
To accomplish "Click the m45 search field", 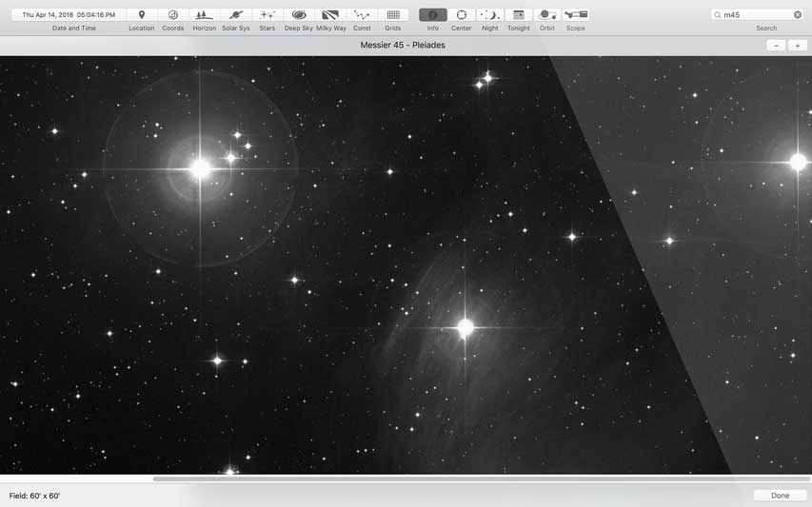I will pos(757,15).
